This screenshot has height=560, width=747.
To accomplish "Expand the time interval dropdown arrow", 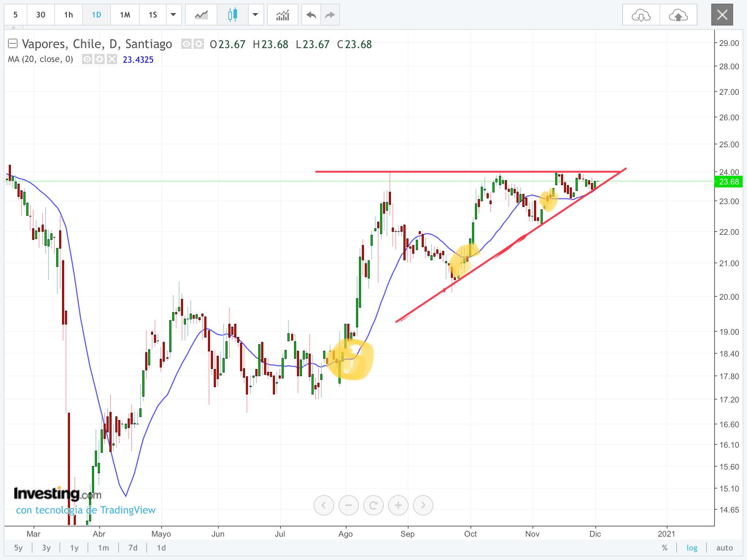I will point(174,15).
